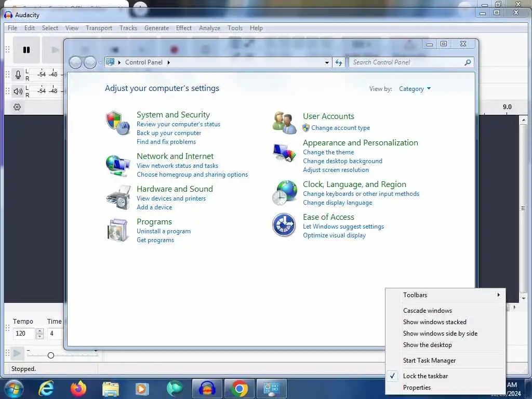Click the Programs box icon
This screenshot has width=532, height=399.
(118, 230)
